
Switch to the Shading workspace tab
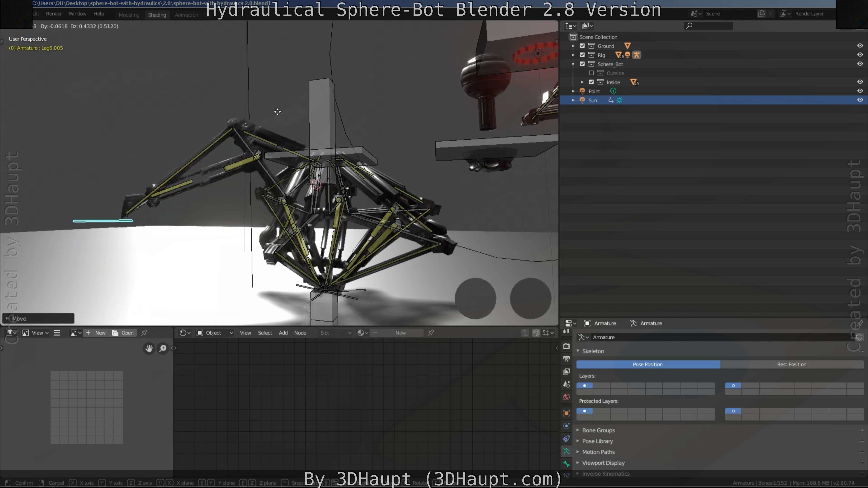157,15
